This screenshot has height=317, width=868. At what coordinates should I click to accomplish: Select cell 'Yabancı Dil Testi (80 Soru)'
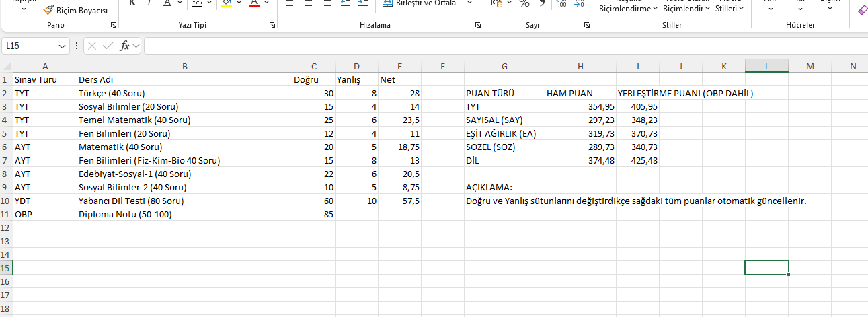point(184,201)
